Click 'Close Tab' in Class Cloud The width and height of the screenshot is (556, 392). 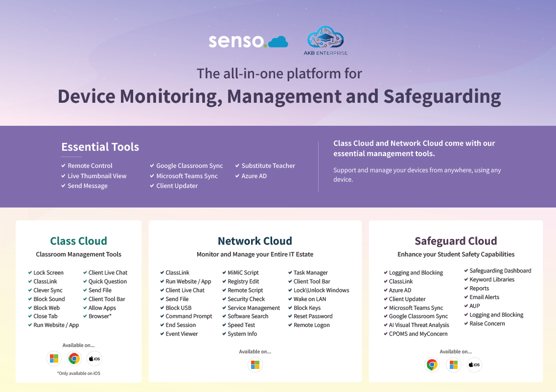46,316
